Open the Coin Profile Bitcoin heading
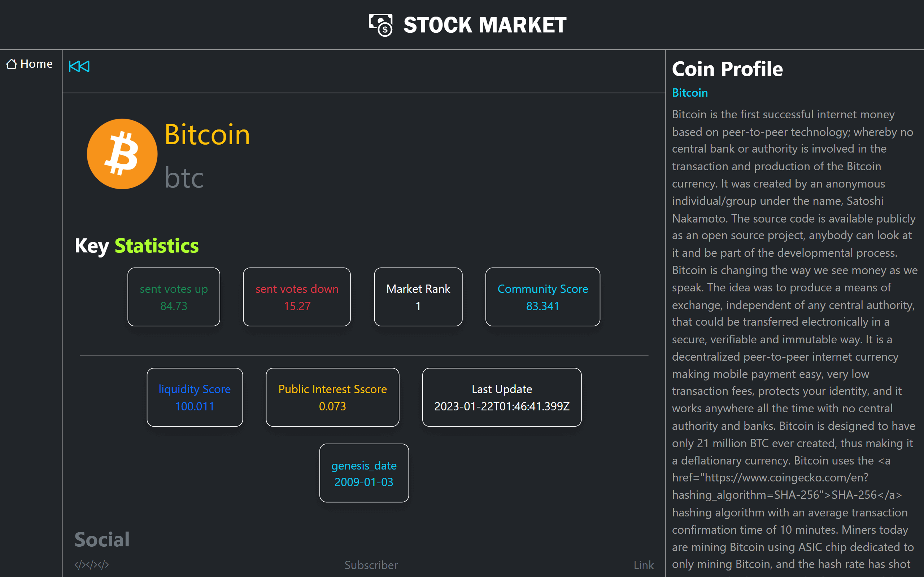 point(689,92)
